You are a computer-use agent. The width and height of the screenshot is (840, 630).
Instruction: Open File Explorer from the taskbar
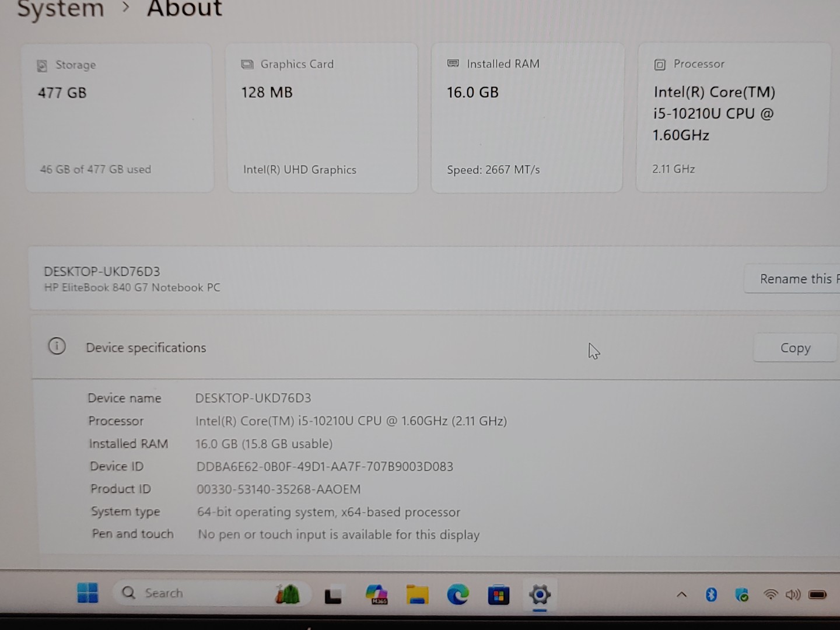(x=417, y=594)
